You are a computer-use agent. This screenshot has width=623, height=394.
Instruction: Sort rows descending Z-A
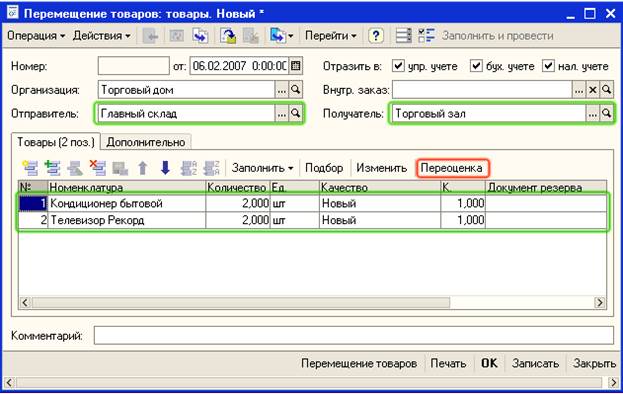pyautogui.click(x=211, y=168)
